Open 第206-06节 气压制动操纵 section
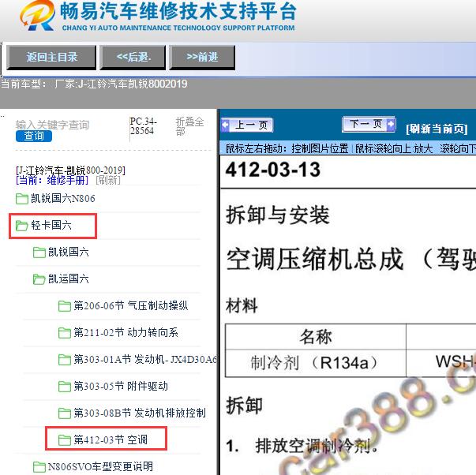This screenshot has height=475, width=476. click(x=131, y=305)
